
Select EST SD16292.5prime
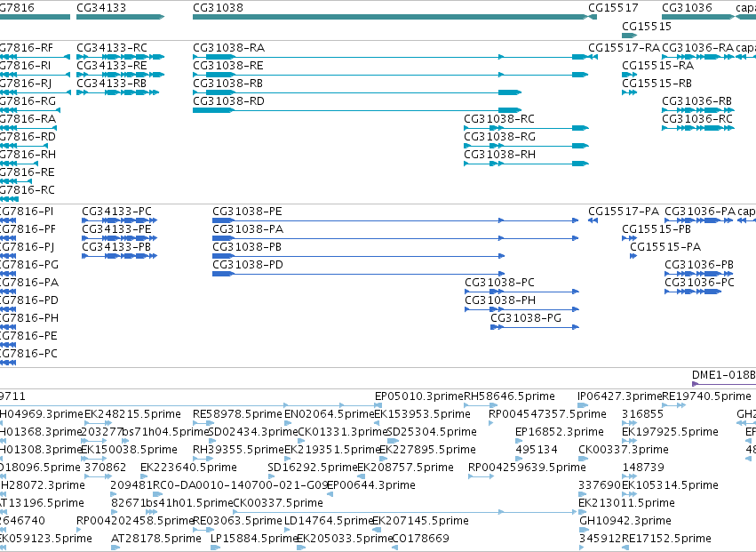tap(272, 476)
